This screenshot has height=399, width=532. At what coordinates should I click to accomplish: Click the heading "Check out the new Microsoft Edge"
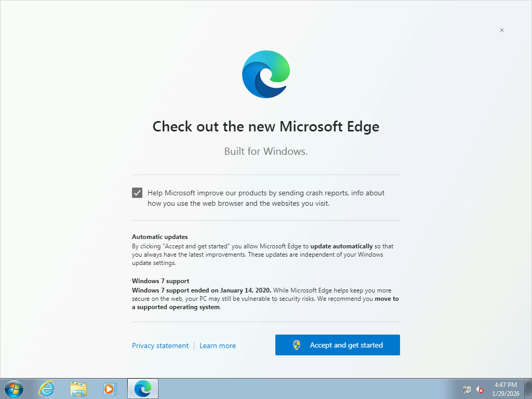click(x=266, y=127)
